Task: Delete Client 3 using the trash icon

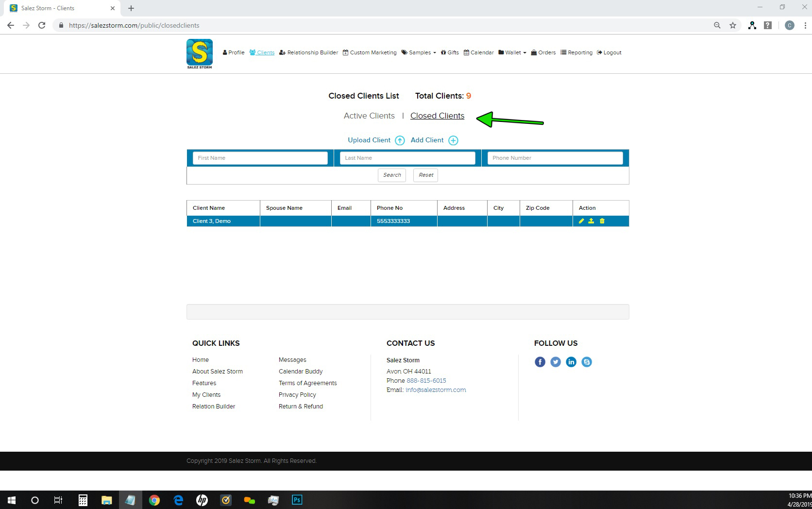Action: pos(602,221)
